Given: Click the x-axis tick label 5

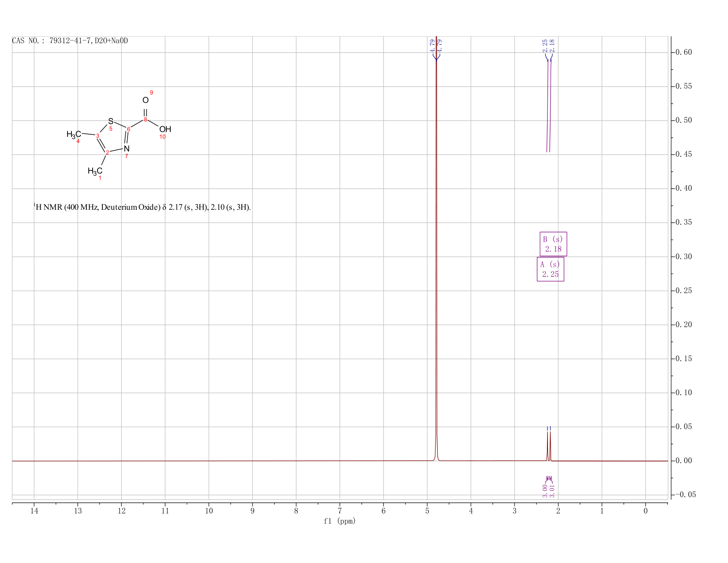Looking at the screenshot, I should point(427,511).
